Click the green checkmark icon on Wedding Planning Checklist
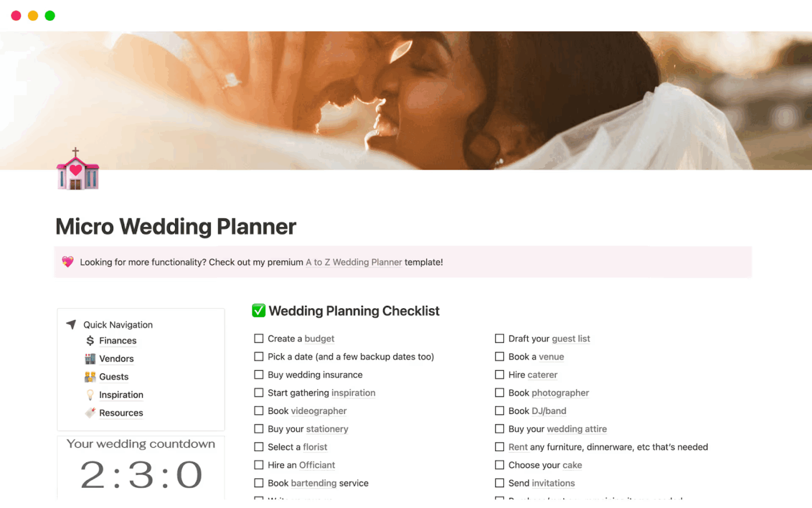This screenshot has height=508, width=812. pos(258,311)
